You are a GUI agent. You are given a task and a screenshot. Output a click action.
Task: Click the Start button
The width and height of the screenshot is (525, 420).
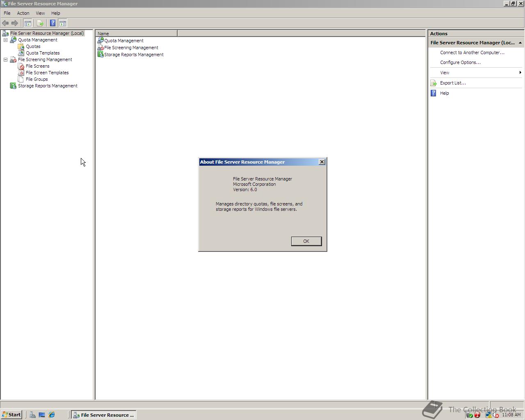(11, 415)
